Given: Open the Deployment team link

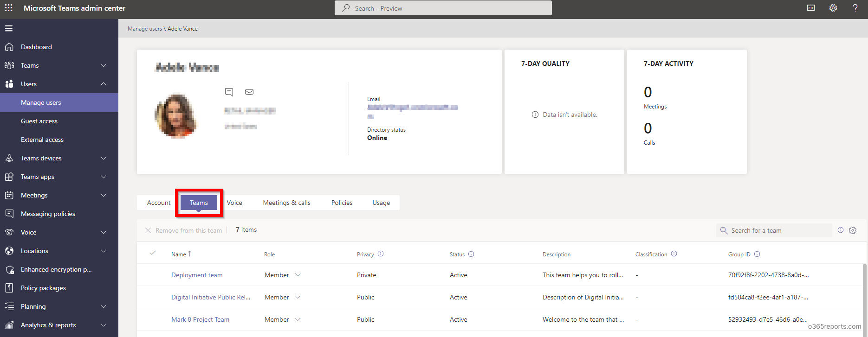Looking at the screenshot, I should 197,275.
